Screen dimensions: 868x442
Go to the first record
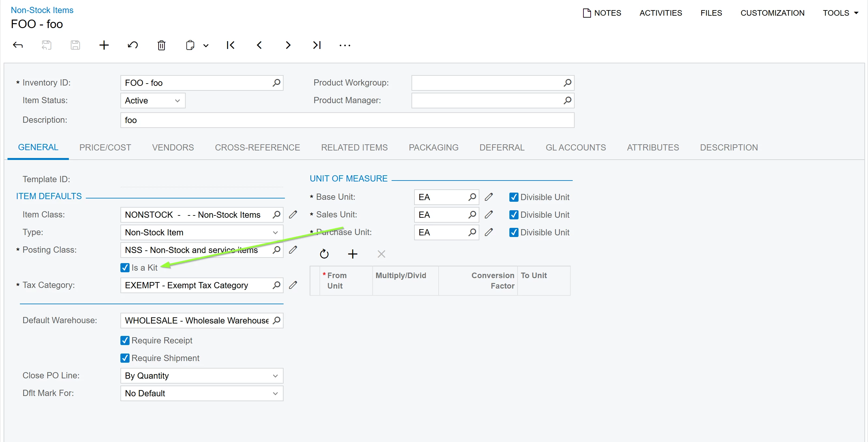[x=230, y=45]
